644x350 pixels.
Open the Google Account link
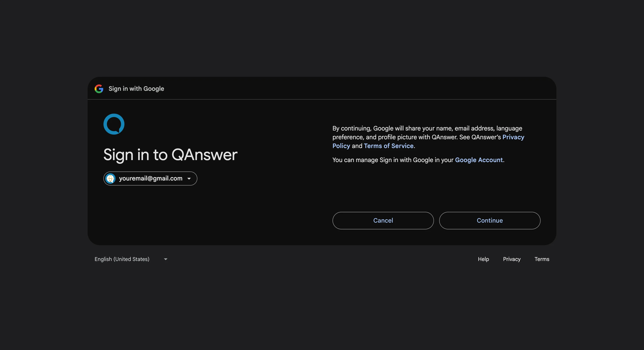coord(479,160)
